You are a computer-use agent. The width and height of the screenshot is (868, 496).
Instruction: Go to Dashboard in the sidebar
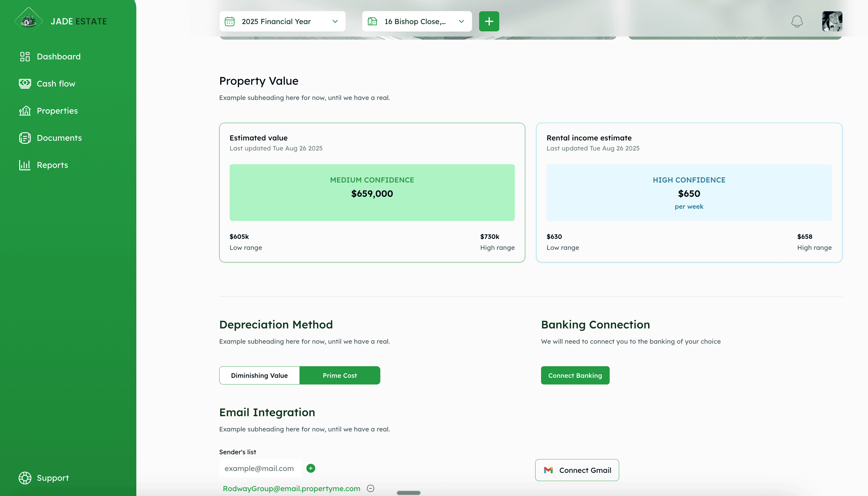(x=59, y=57)
